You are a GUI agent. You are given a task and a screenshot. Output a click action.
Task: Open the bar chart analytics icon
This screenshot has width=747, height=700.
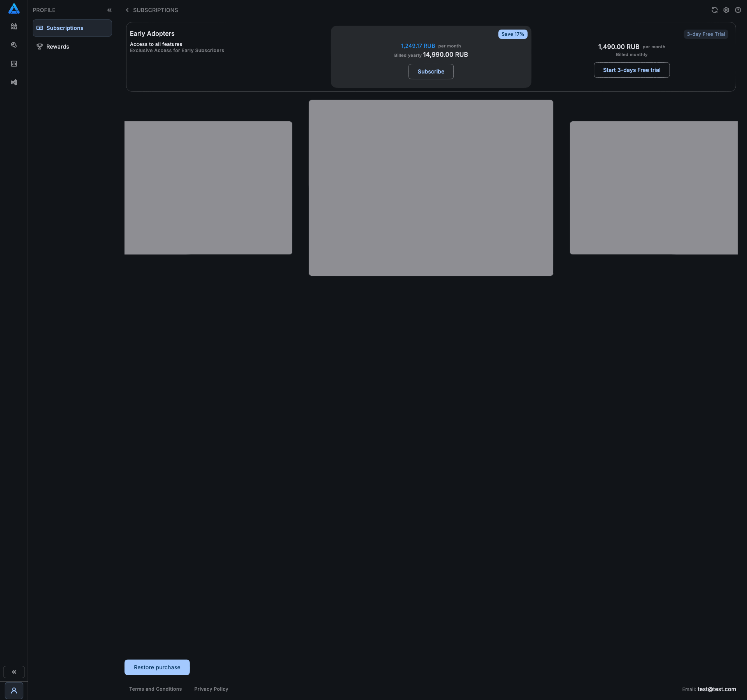point(14,64)
